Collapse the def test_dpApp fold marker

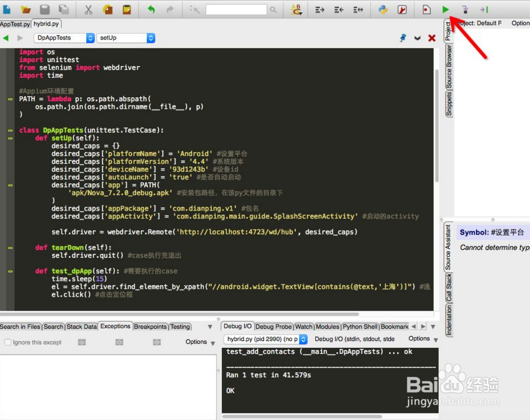pyautogui.click(x=10, y=271)
